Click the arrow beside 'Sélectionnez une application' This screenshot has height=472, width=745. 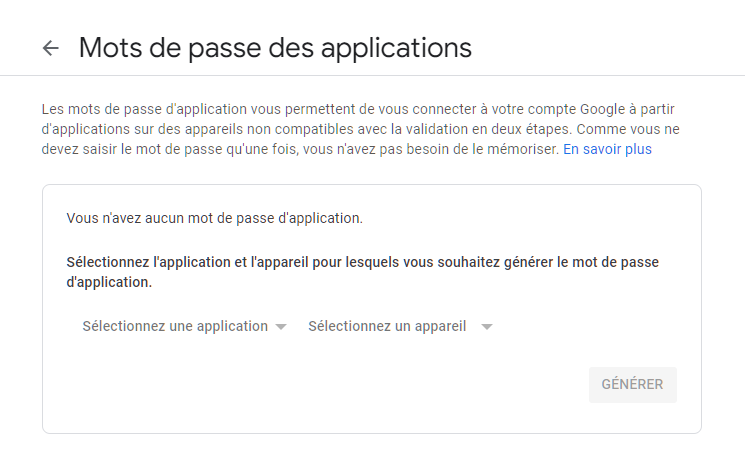pyautogui.click(x=281, y=327)
